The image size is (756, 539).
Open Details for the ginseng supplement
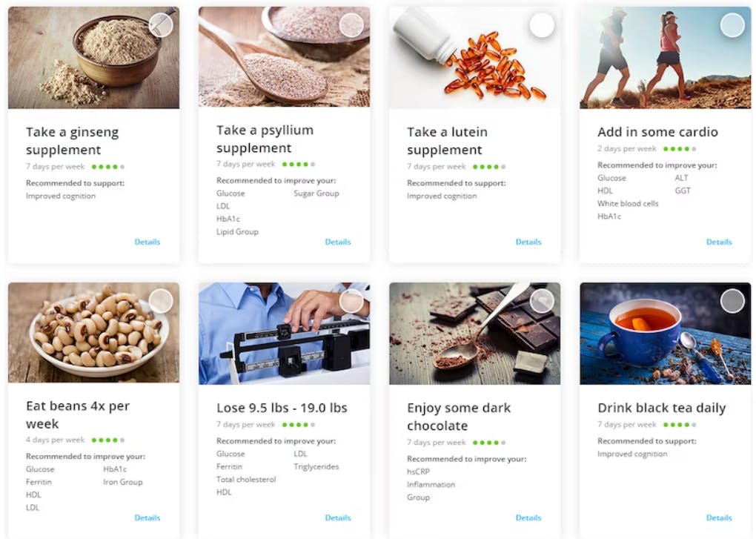(x=147, y=242)
